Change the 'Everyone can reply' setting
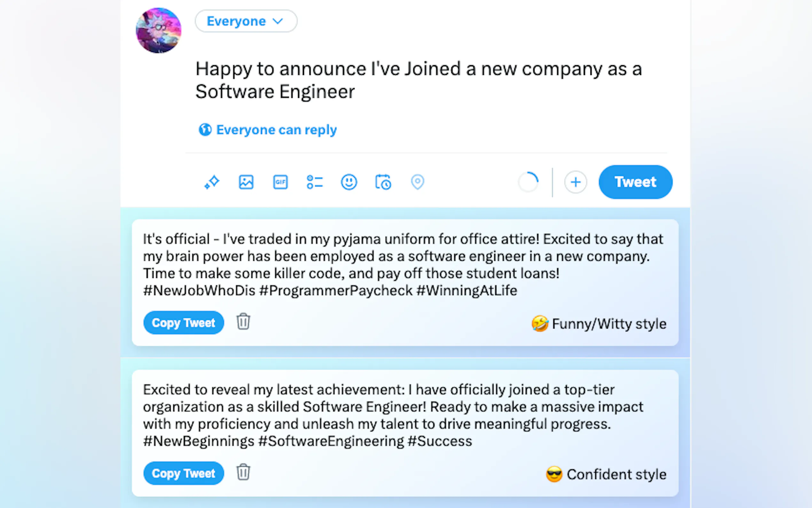The image size is (812, 508). click(268, 130)
